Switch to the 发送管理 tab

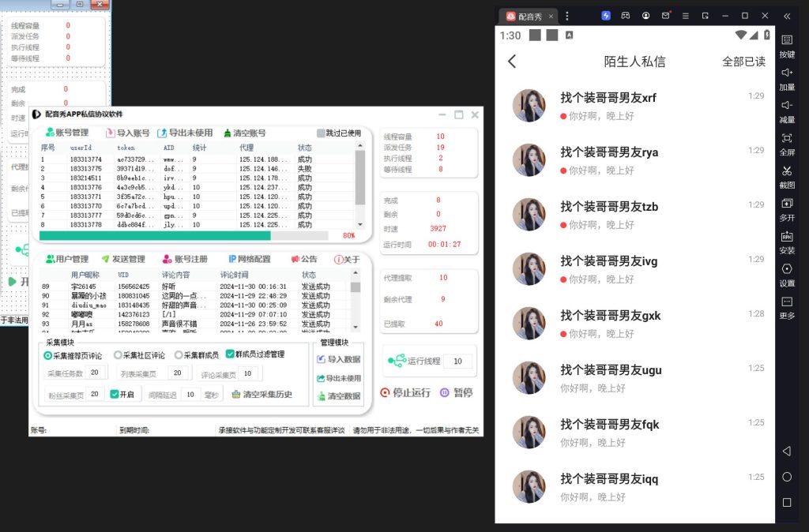click(x=123, y=259)
